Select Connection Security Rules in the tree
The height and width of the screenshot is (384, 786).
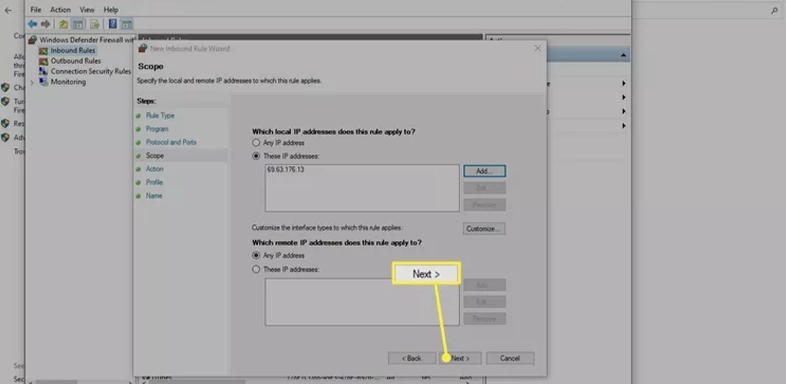pos(91,71)
